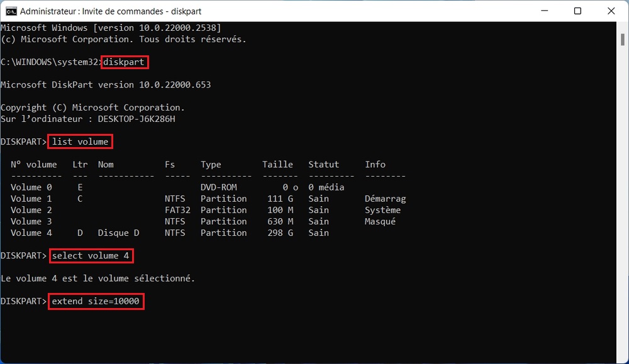The height and width of the screenshot is (364, 629).
Task: Click the 'Statut' column header
Action: point(324,165)
